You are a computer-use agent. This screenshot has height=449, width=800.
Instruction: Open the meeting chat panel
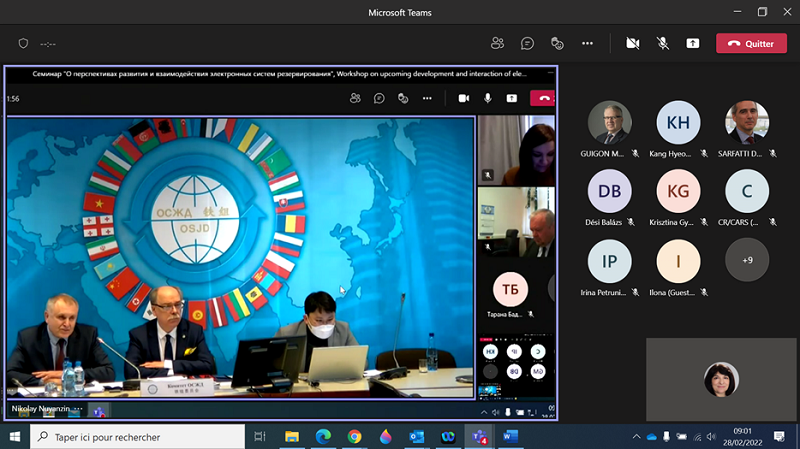click(527, 44)
